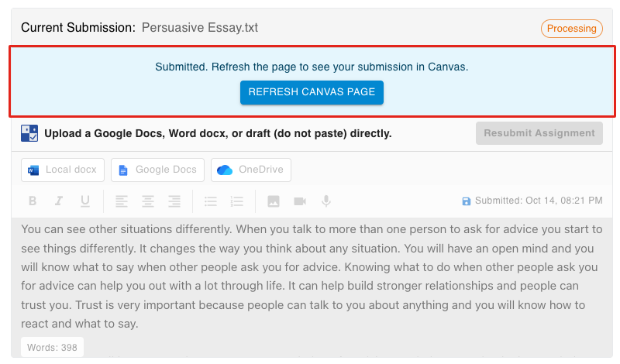Align text right icon

tap(174, 201)
